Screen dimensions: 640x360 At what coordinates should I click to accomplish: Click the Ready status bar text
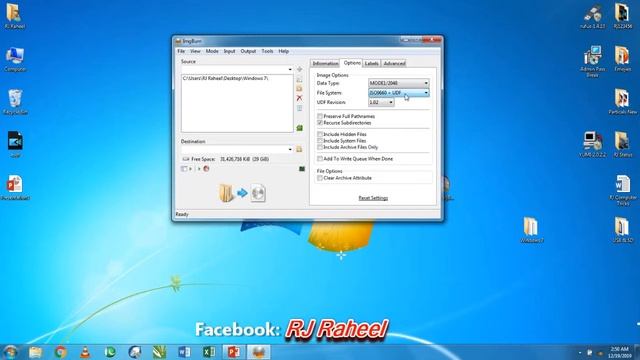[x=182, y=214]
